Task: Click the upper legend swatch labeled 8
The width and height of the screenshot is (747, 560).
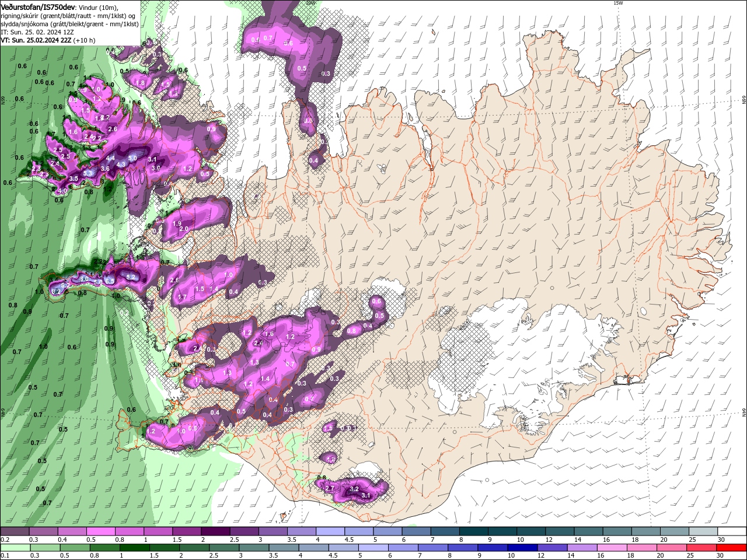Action: tap(473, 532)
